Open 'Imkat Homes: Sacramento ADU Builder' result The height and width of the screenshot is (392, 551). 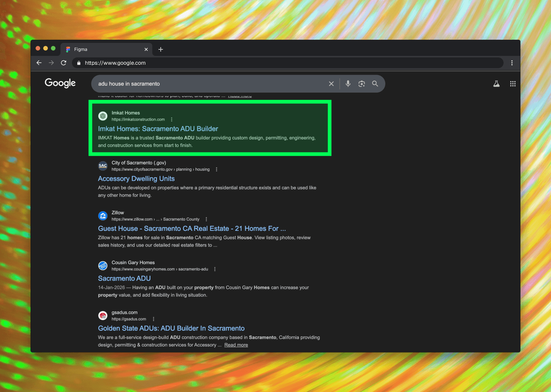(x=158, y=129)
